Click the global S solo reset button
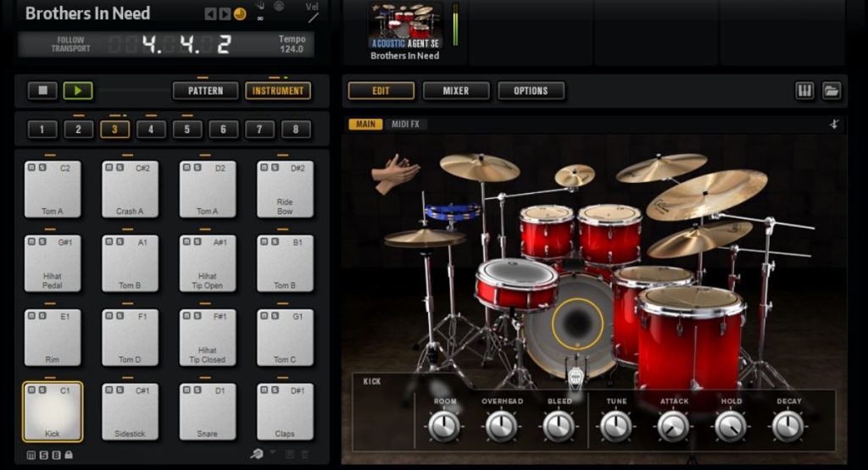868x470 pixels. point(44,455)
